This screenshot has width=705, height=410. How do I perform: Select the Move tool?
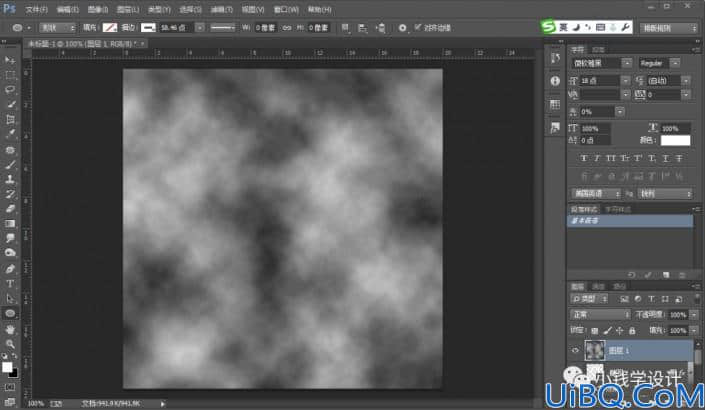point(10,60)
